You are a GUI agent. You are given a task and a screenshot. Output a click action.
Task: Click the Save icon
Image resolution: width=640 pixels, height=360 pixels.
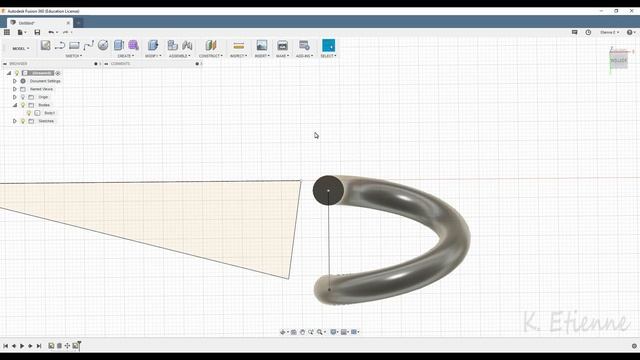tap(37, 32)
